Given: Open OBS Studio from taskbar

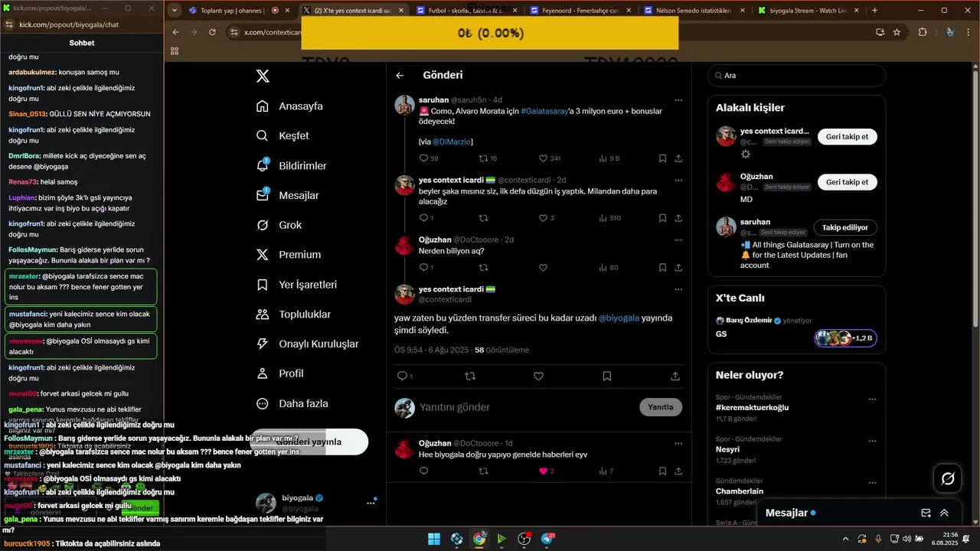Looking at the screenshot, I should click(x=524, y=539).
